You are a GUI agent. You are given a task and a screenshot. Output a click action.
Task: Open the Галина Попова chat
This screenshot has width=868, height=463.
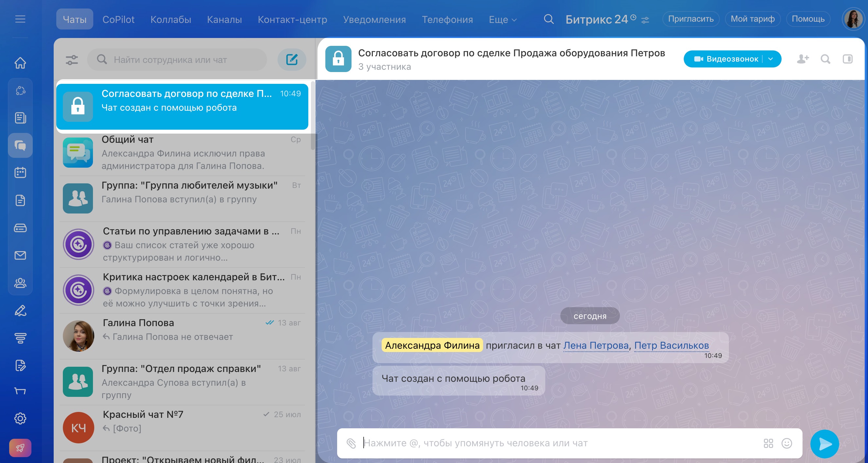[182, 336]
